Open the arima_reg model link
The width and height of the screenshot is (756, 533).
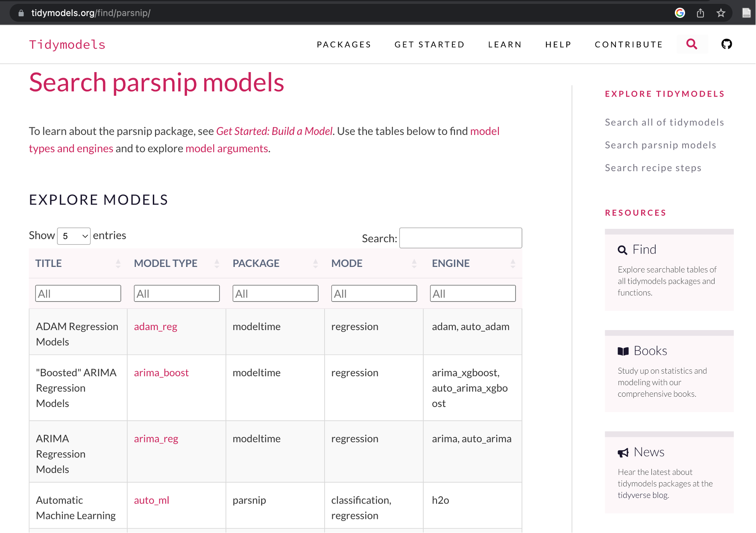click(156, 439)
